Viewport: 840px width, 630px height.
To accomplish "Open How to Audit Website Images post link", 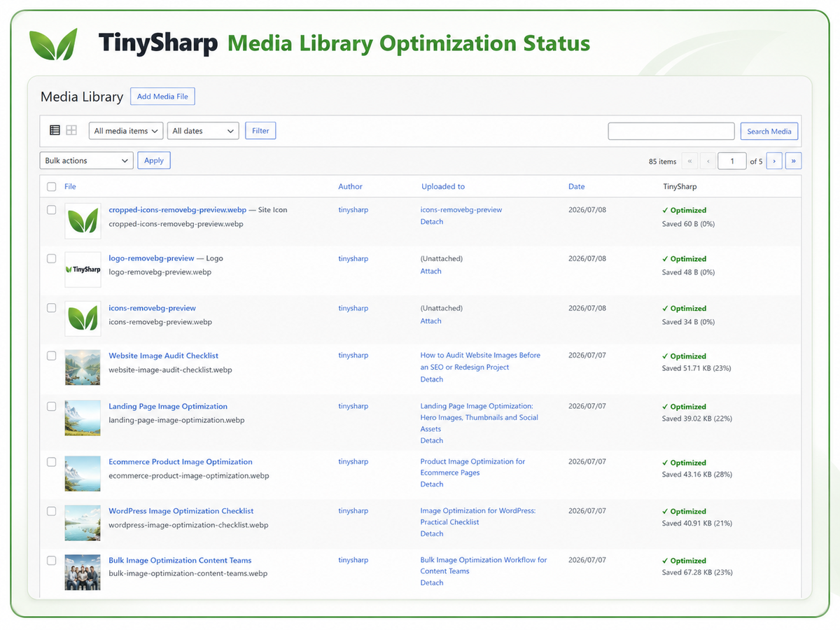I will [x=480, y=361].
